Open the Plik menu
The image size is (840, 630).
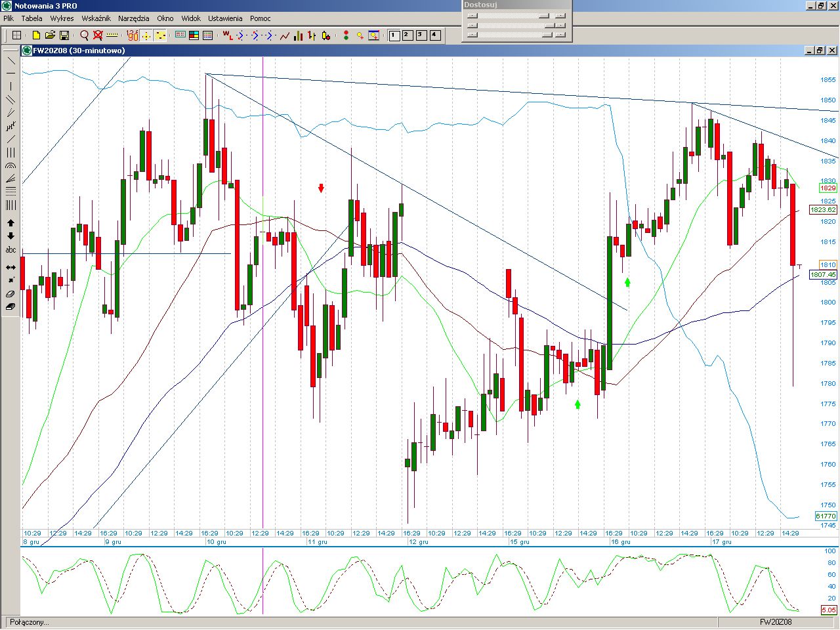pyautogui.click(x=9, y=18)
